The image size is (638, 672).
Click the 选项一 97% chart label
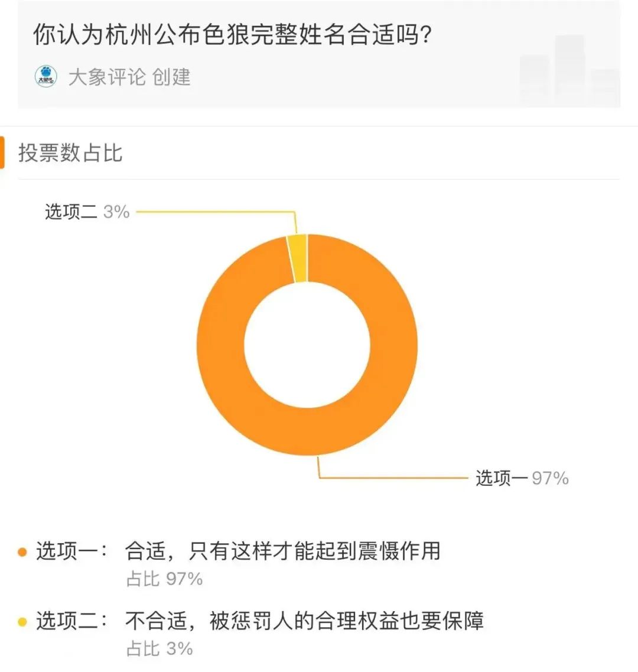click(x=522, y=478)
